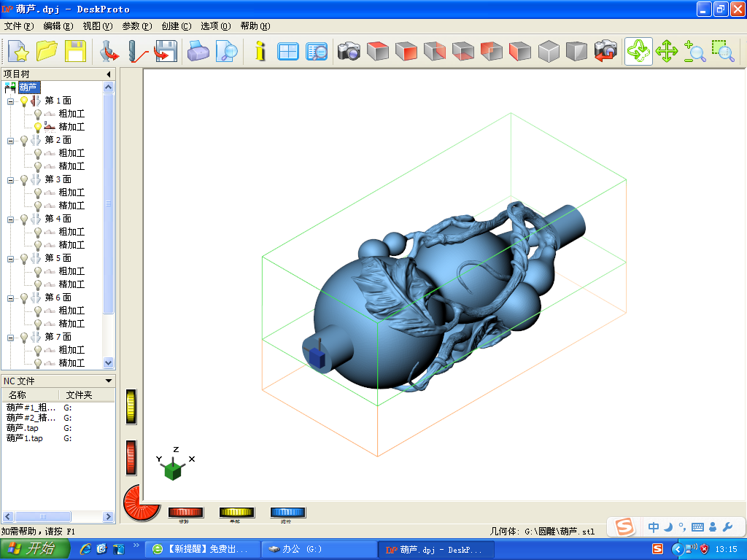The height and width of the screenshot is (560, 747).
Task: Click the load geometry toolbar icon
Action: coord(109,51)
